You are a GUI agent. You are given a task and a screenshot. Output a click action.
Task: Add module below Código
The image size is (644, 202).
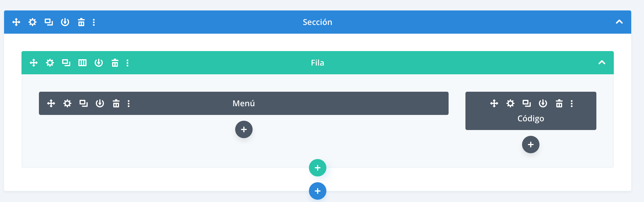click(531, 145)
